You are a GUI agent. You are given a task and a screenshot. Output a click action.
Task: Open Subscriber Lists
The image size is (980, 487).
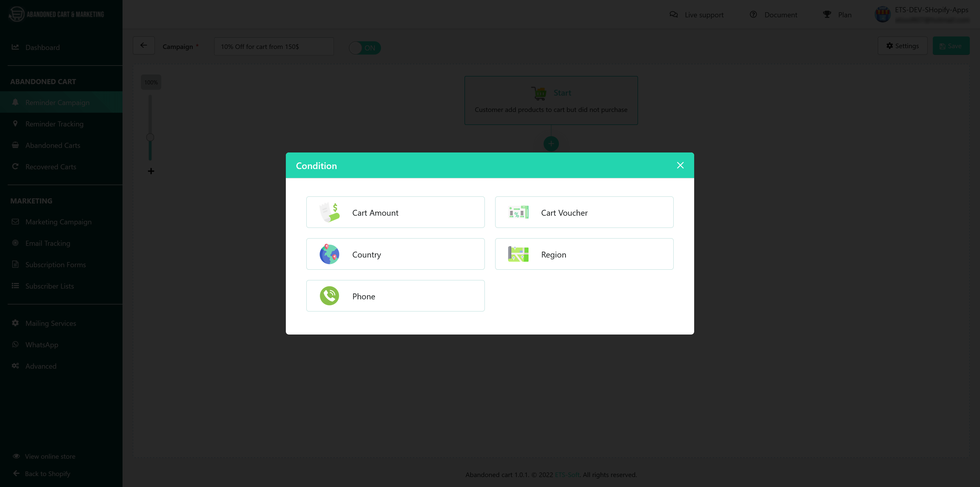click(61, 286)
